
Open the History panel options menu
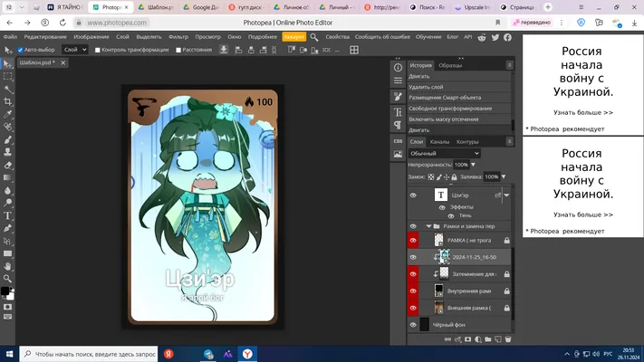(x=509, y=65)
